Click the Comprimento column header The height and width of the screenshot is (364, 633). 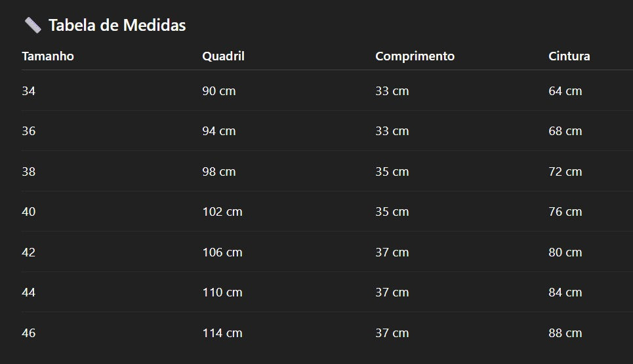click(x=415, y=56)
